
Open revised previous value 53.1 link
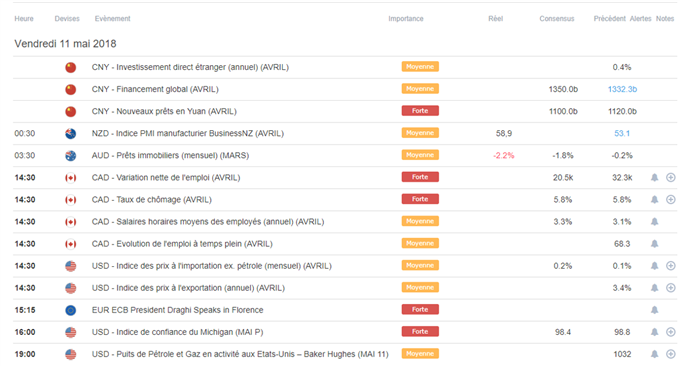[622, 134]
